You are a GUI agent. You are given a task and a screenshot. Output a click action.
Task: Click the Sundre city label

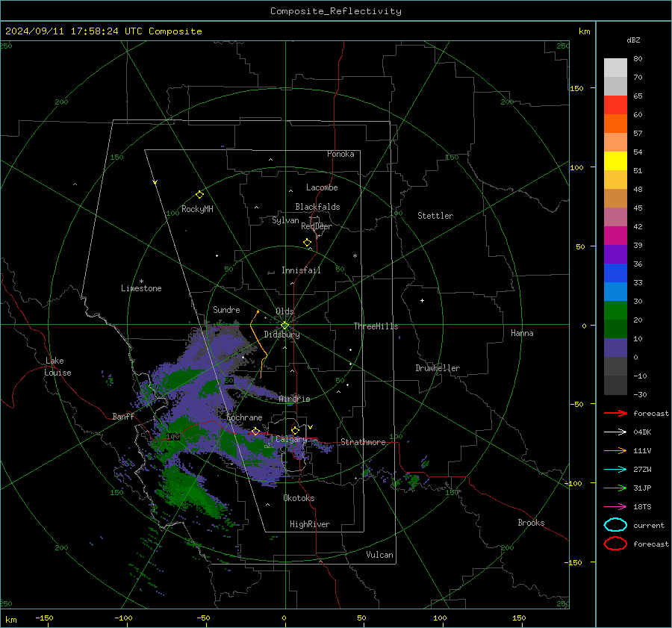click(226, 309)
